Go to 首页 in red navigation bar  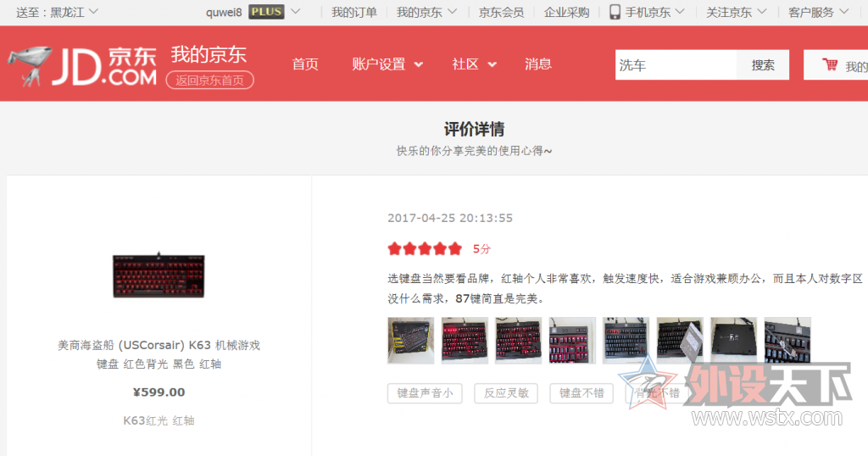point(305,64)
